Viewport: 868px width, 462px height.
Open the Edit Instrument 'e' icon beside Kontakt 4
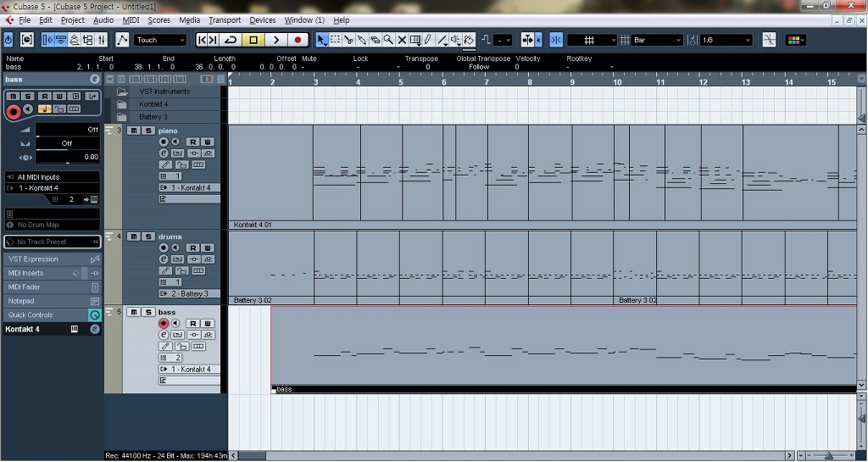pos(95,329)
